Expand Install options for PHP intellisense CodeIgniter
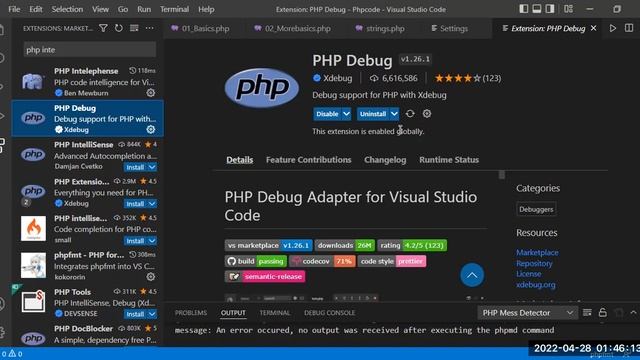The width and height of the screenshot is (640, 360). tap(152, 241)
